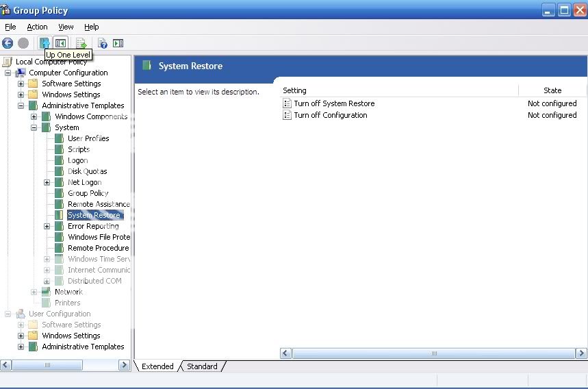588x389 pixels.
Task: Switch to the Extended tab
Action: pos(157,366)
